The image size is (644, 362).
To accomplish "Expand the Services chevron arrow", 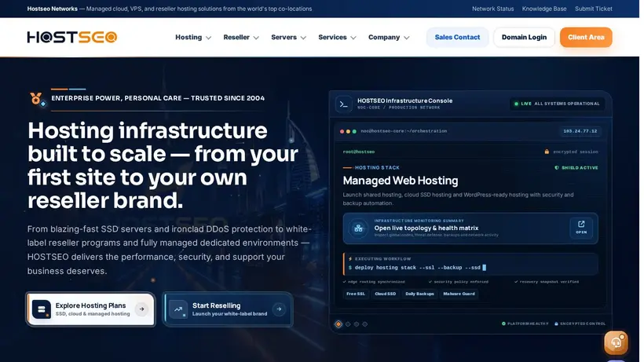I will tap(353, 38).
